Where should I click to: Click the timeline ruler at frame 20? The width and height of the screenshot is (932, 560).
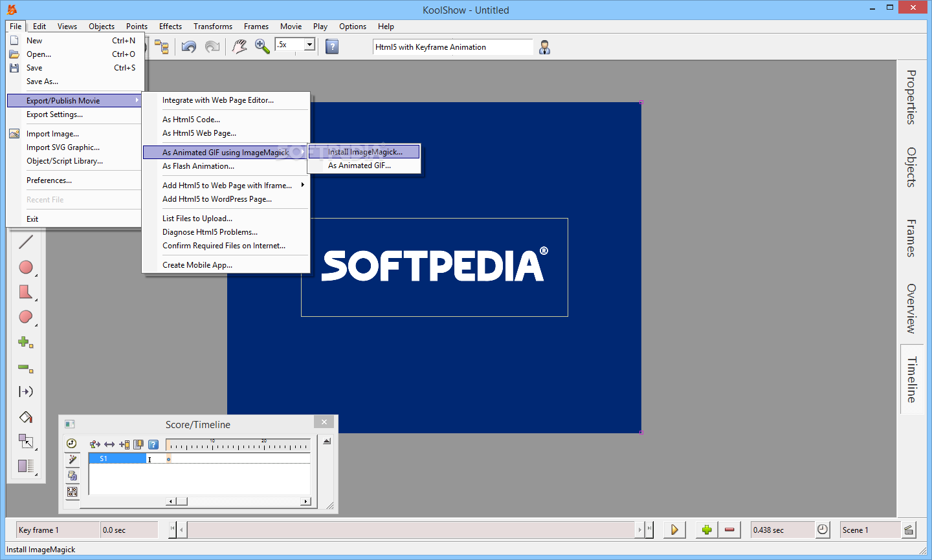[264, 445]
